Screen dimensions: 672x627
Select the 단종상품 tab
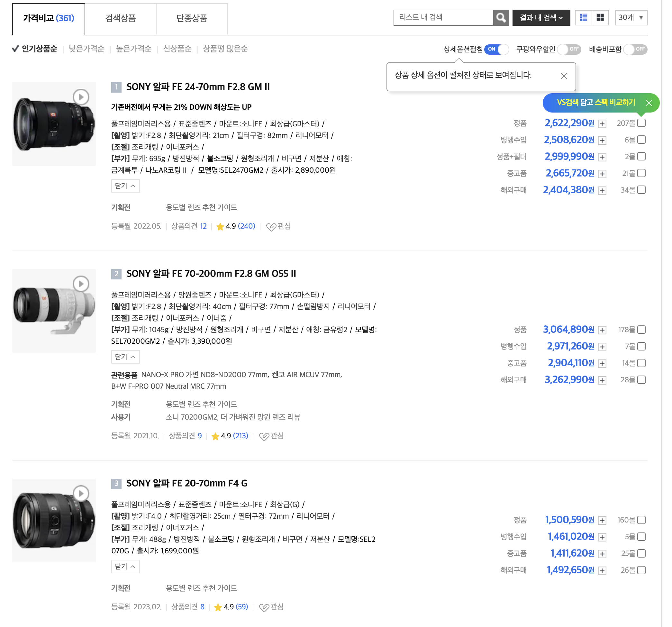point(192,19)
